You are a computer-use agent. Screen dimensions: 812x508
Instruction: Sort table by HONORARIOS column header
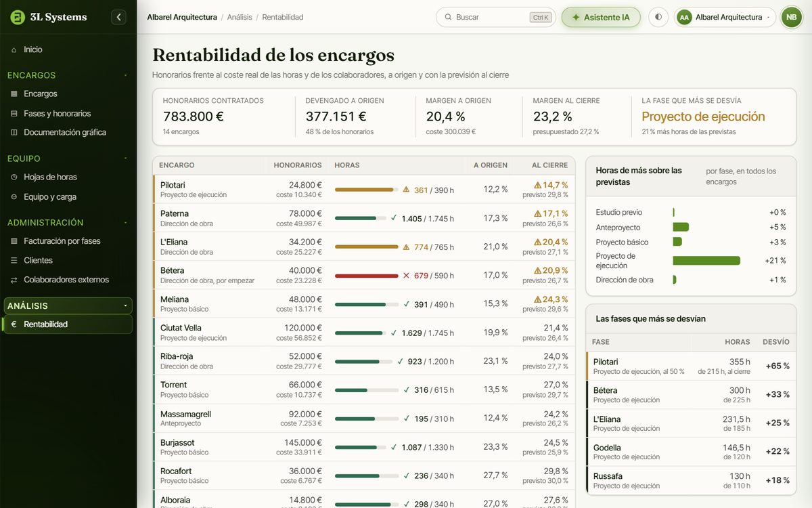(x=298, y=165)
